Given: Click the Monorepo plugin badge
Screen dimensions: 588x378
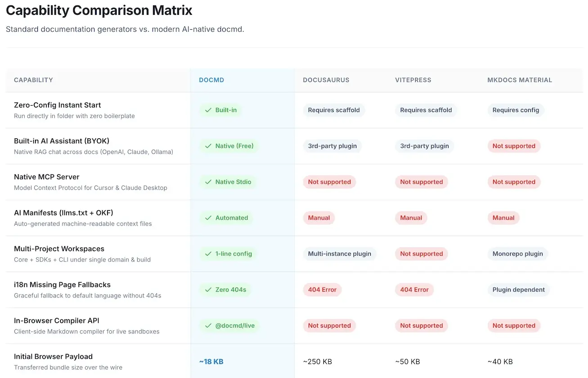Looking at the screenshot, I should tap(518, 254).
